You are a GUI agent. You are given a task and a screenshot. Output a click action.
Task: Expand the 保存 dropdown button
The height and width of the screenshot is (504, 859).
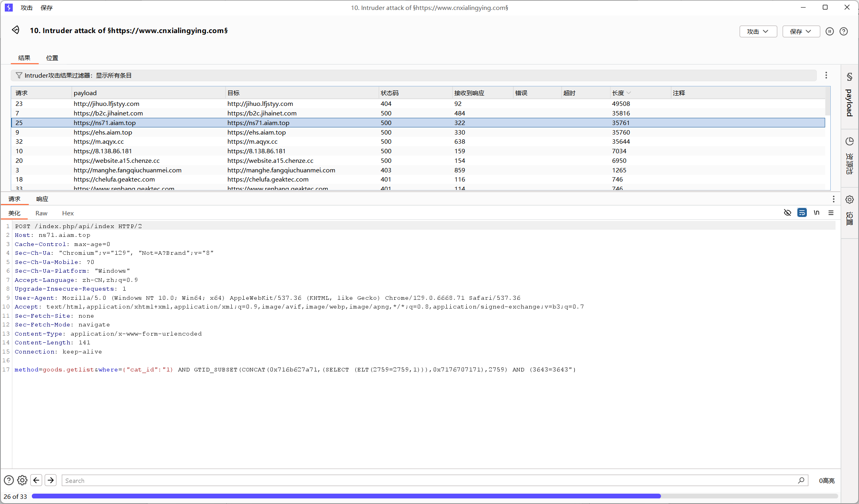tap(801, 31)
